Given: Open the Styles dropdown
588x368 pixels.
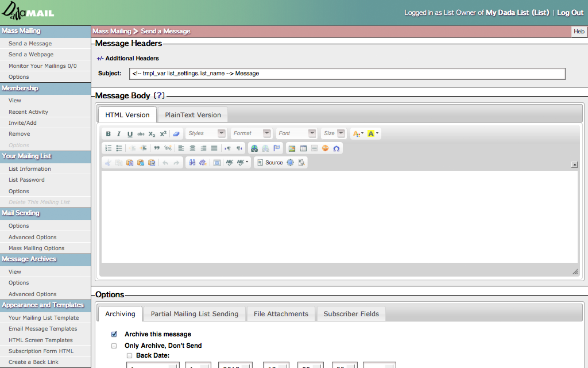Looking at the screenshot, I should 206,133.
